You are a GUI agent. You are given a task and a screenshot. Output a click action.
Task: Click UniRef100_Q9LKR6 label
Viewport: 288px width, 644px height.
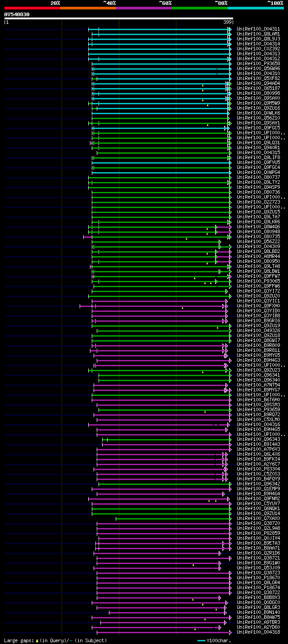pyautogui.click(x=258, y=222)
